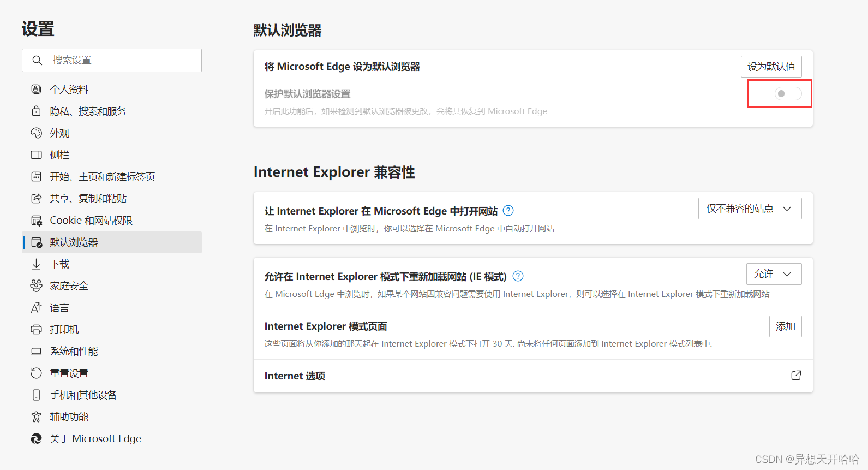This screenshot has height=470, width=868.
Task: Click the sidebar icon for 侧栏
Action: pyautogui.click(x=36, y=154)
